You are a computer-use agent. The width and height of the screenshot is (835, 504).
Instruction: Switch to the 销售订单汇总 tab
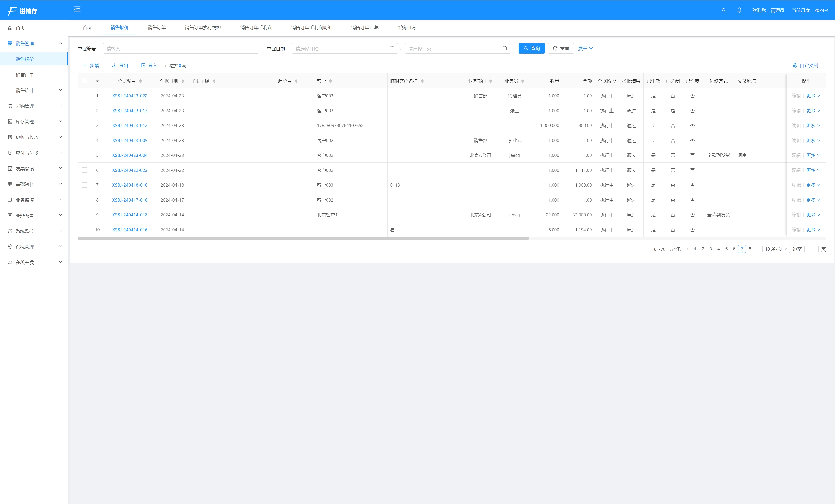[365, 27]
